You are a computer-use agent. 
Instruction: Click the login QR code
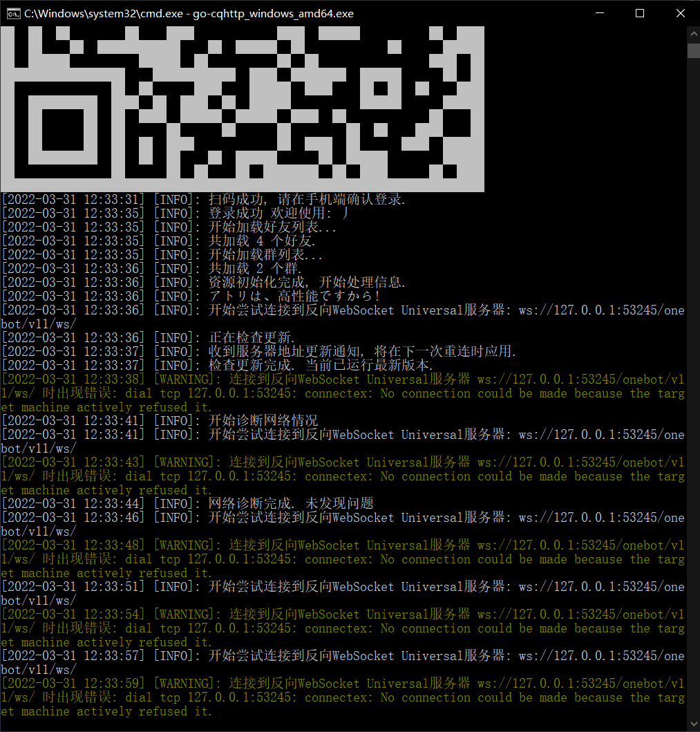click(243, 109)
